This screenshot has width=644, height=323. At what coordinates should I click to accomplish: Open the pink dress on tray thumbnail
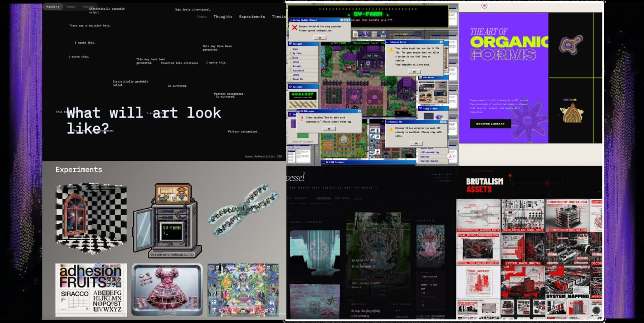(x=167, y=290)
